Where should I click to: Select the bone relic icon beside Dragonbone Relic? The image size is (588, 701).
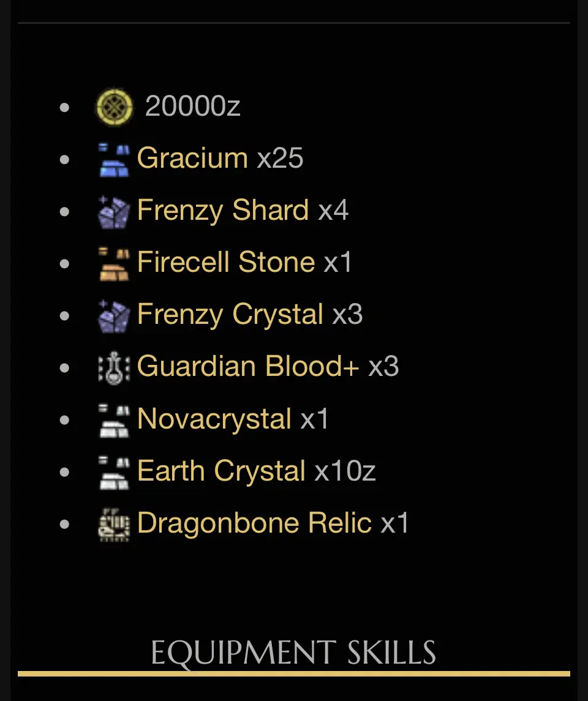tap(114, 525)
